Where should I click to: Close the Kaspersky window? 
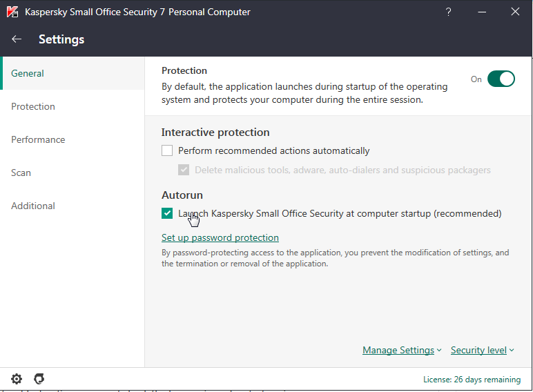515,12
